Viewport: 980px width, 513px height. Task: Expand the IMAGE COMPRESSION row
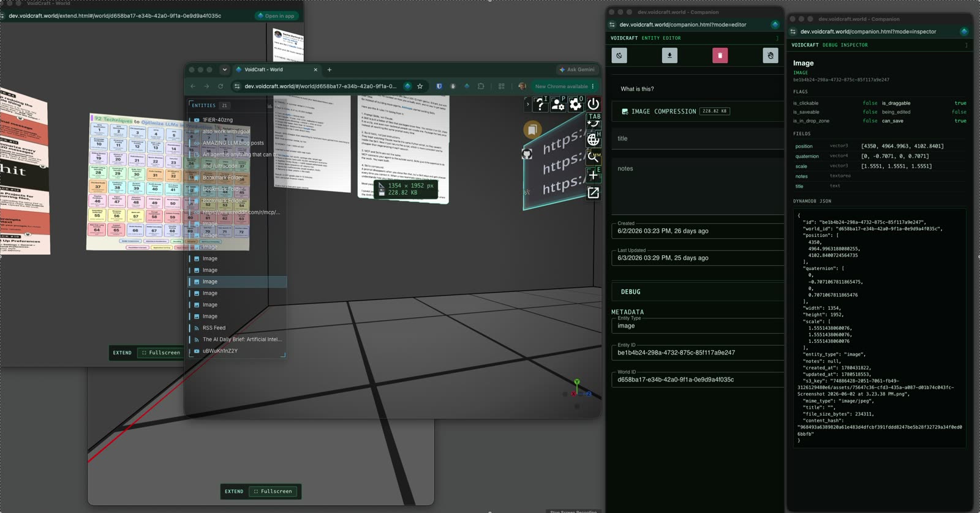coord(698,111)
